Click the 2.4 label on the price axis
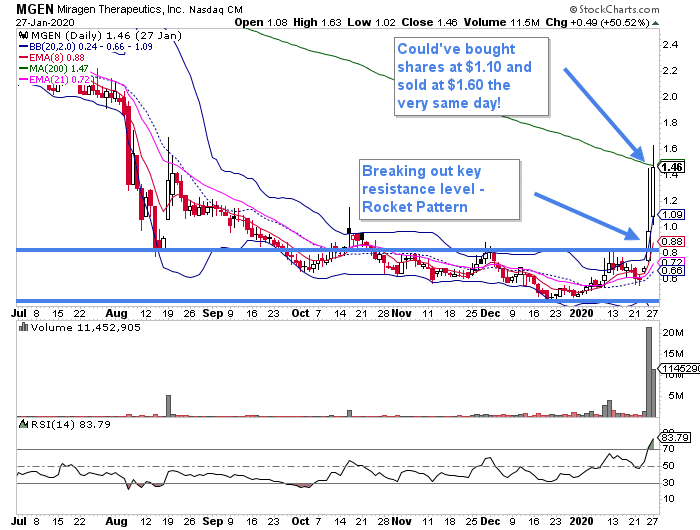Viewport: 700px width, 530px height. tap(670, 45)
